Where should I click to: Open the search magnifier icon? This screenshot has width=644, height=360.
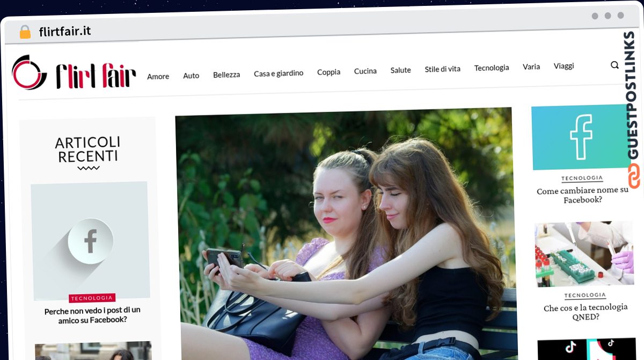coord(614,66)
